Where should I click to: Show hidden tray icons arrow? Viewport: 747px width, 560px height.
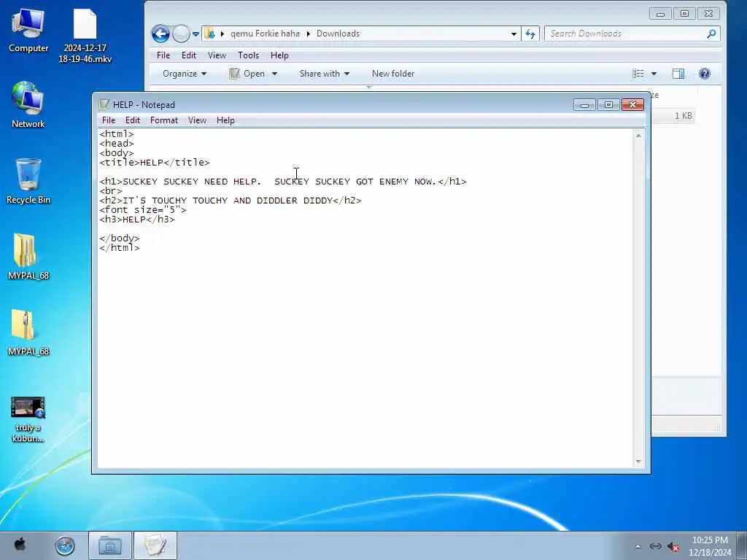point(638,546)
